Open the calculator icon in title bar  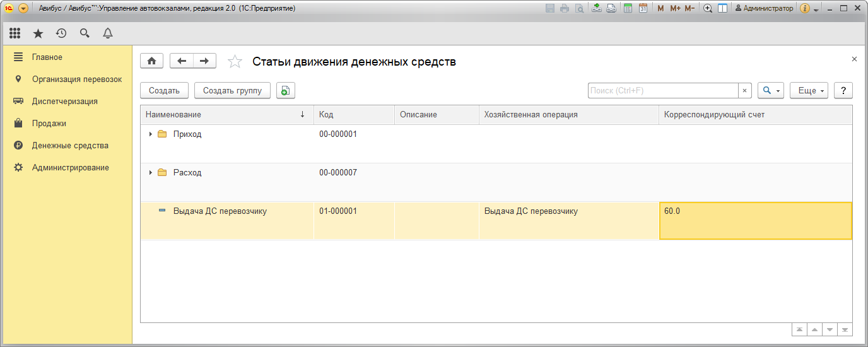[x=628, y=8]
